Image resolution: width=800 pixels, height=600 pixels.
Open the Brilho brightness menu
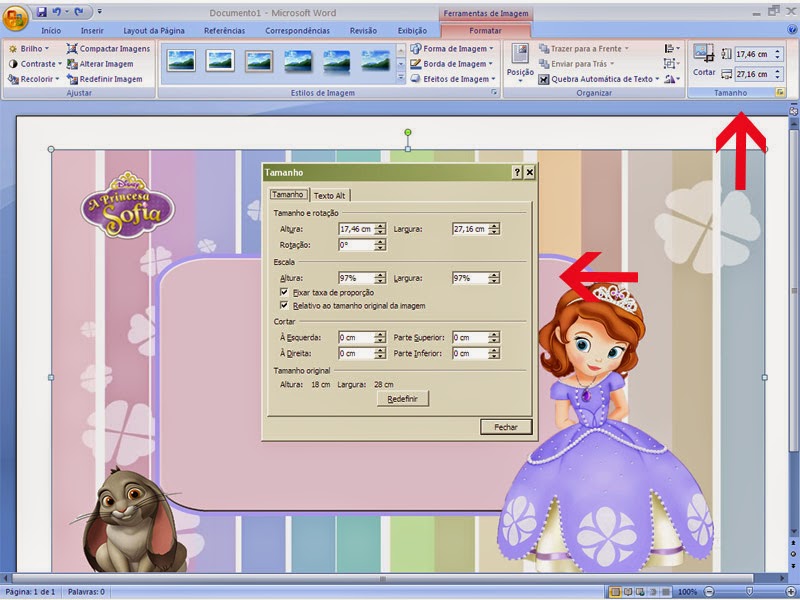point(29,48)
